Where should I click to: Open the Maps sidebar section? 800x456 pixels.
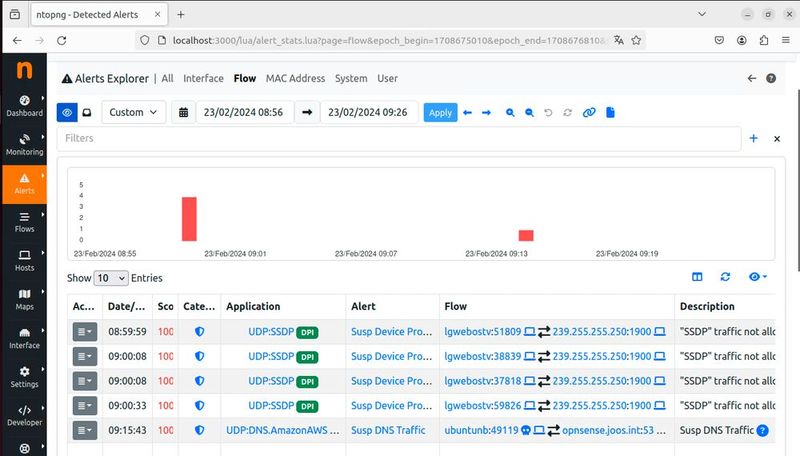click(24, 298)
